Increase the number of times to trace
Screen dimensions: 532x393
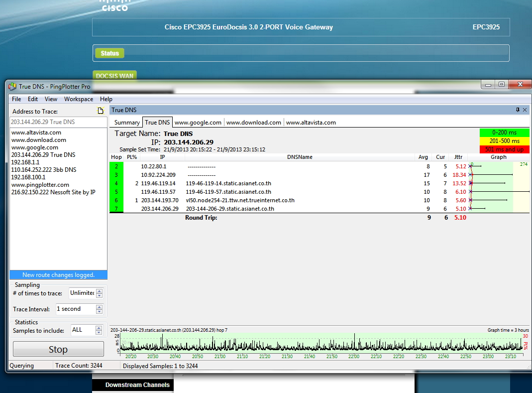pyautogui.click(x=100, y=291)
